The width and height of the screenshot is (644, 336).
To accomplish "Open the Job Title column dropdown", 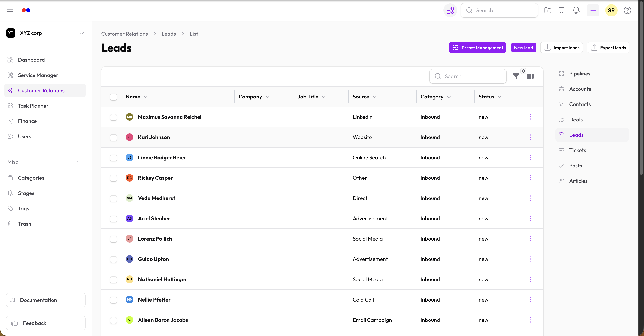I will (x=324, y=97).
